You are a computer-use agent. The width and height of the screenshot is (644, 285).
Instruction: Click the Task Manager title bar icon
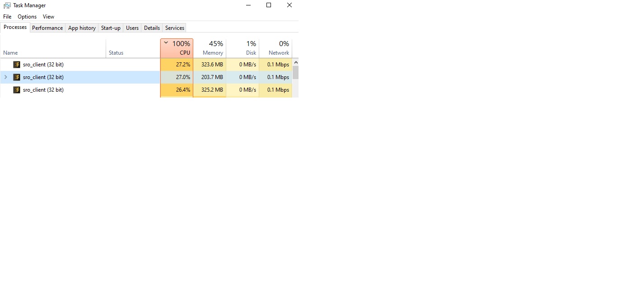coord(7,5)
